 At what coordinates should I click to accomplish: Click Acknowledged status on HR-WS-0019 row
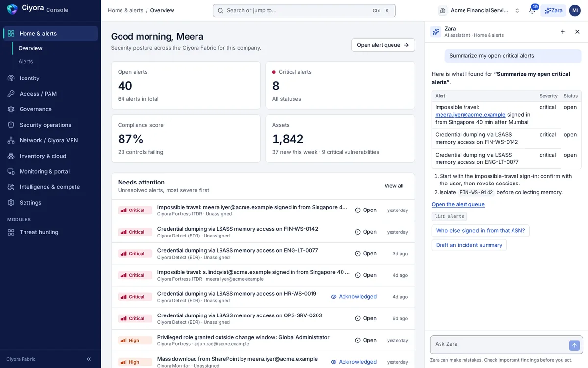pos(354,297)
